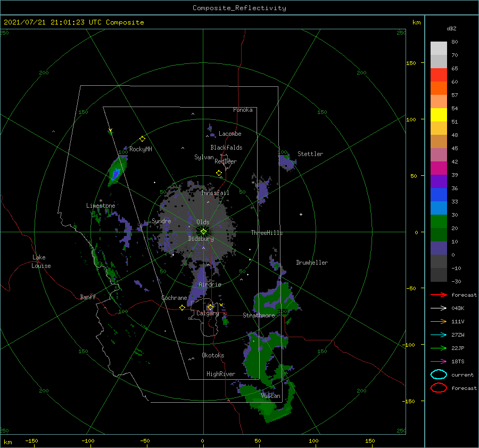Click the Calgary city label
Image resolution: width=479 pixels, height=448 pixels.
coord(208,313)
